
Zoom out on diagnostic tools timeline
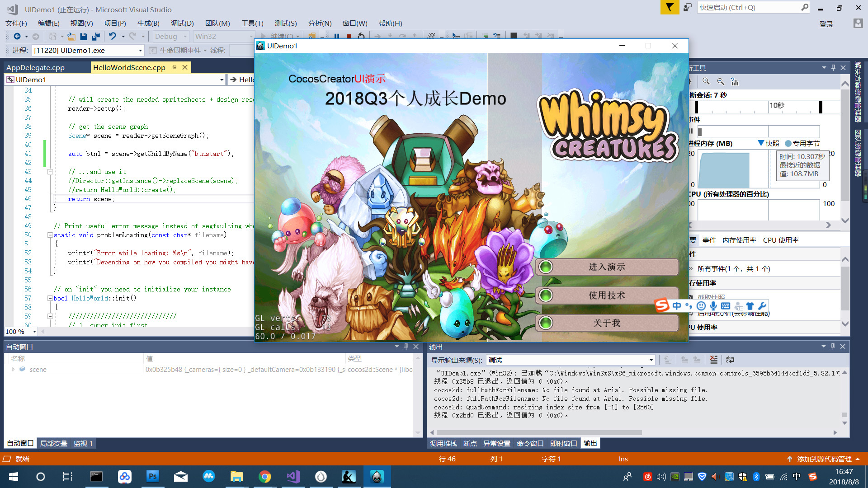(721, 81)
